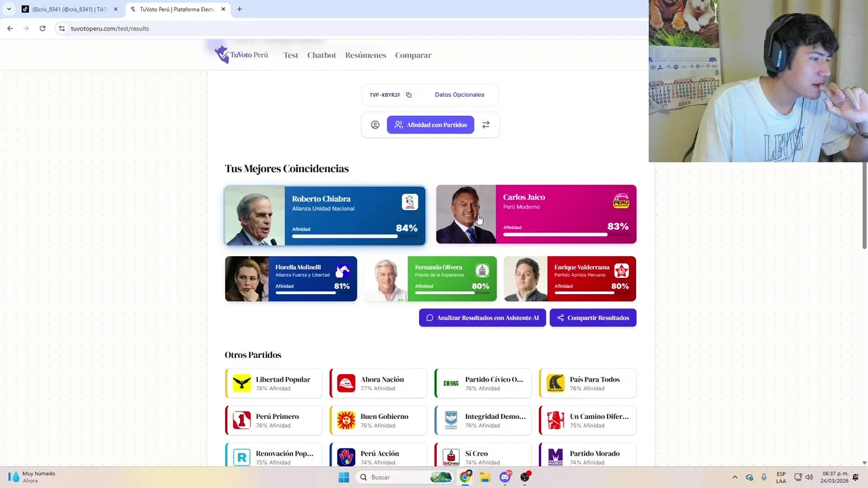Click the Windows taskbar Buscar search box

point(406,477)
